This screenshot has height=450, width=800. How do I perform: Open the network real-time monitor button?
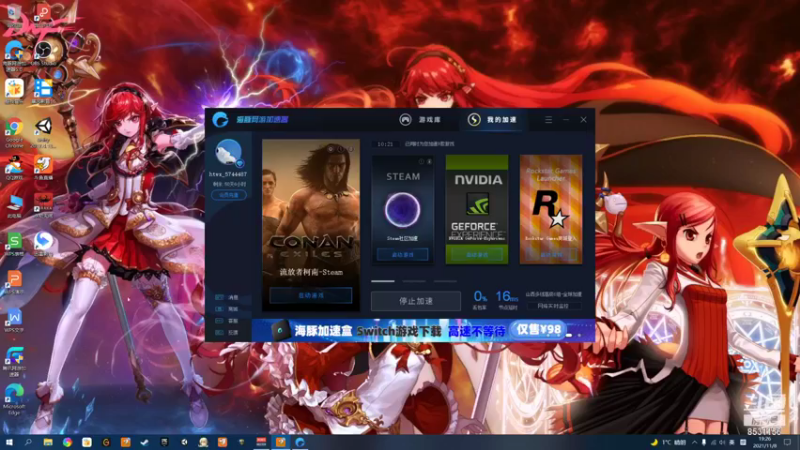[553, 306]
